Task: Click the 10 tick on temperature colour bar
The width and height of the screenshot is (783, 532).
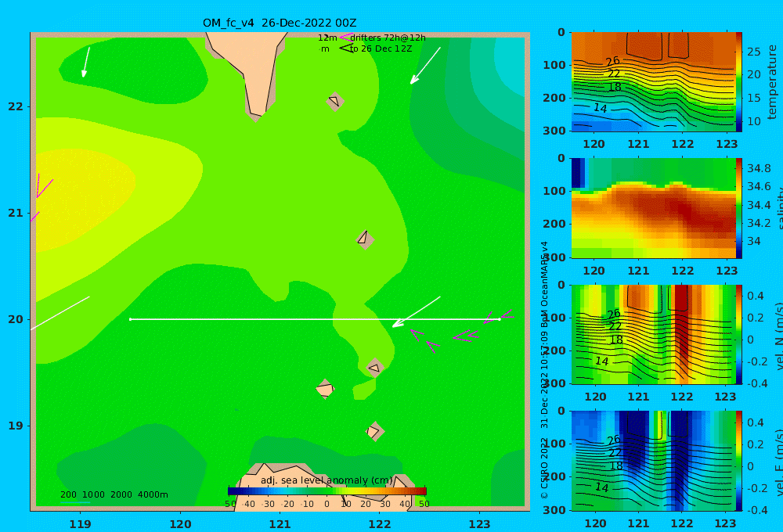Action: pos(754,121)
